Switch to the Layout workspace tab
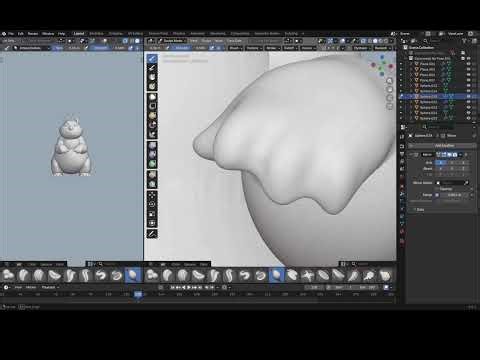 click(x=79, y=34)
